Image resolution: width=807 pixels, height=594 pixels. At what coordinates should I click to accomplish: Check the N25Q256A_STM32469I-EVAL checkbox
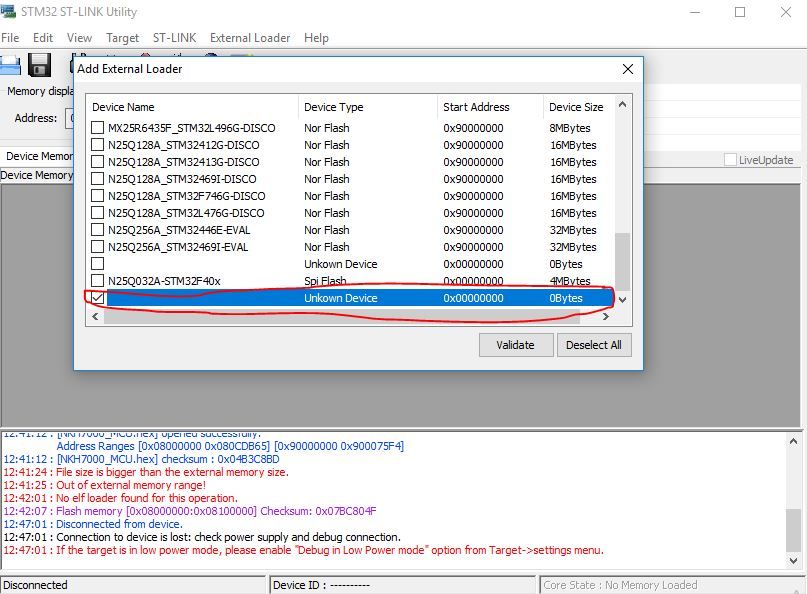pos(97,246)
